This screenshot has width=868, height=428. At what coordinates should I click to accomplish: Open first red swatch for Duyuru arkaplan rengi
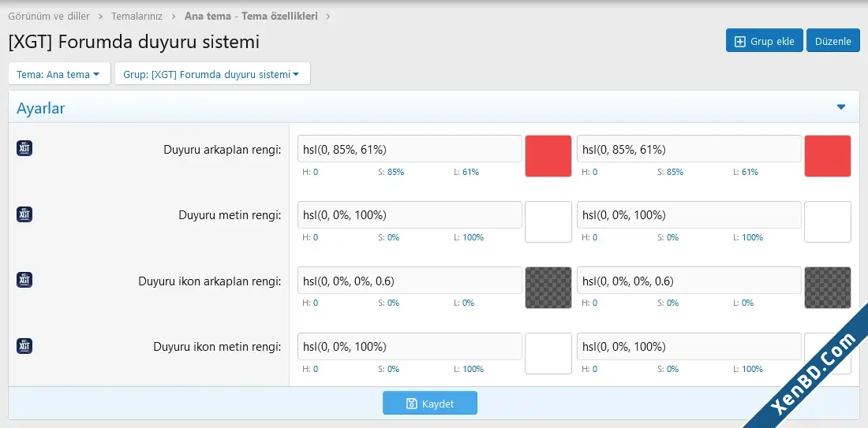pos(548,156)
